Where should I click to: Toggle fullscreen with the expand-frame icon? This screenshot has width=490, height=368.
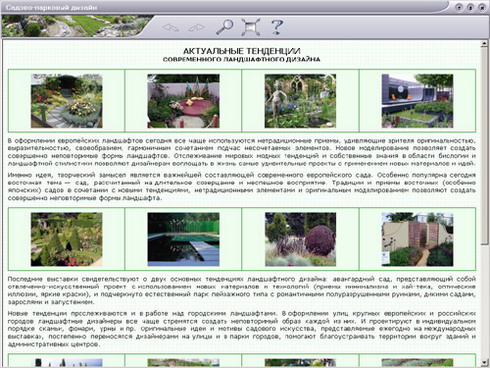click(x=251, y=27)
